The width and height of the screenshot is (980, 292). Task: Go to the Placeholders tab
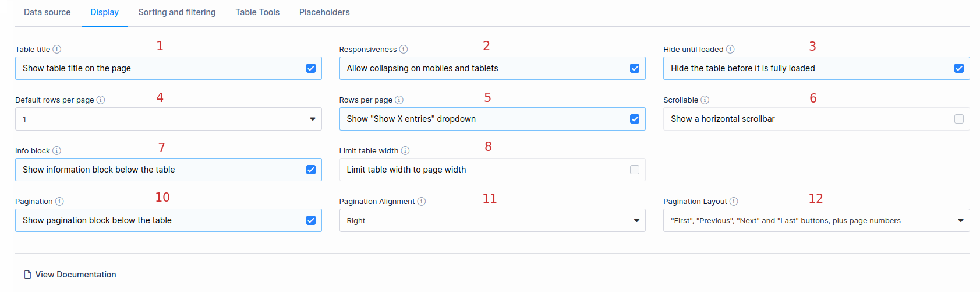324,12
